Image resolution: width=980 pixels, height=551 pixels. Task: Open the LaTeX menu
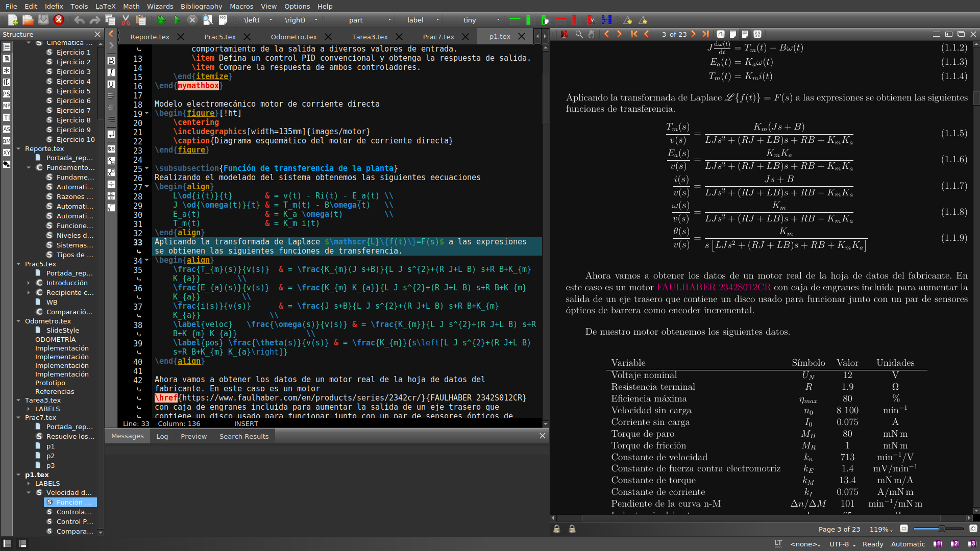point(105,6)
